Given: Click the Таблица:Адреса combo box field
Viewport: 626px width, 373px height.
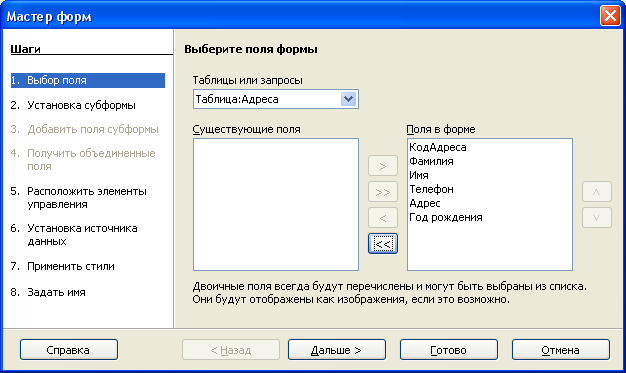Looking at the screenshot, I should 275,99.
